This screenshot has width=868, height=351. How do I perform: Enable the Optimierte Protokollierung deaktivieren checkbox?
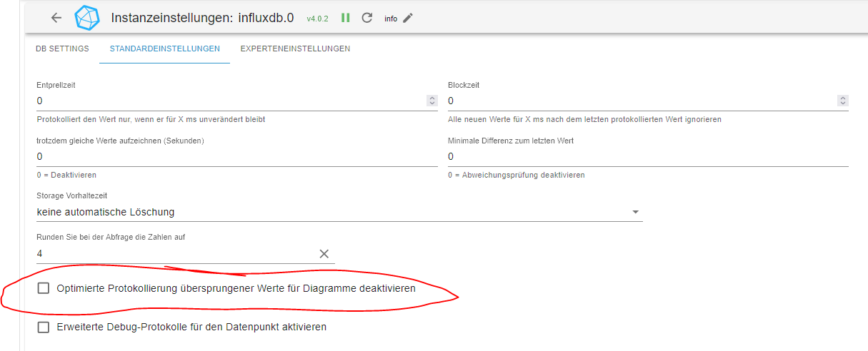(44, 288)
